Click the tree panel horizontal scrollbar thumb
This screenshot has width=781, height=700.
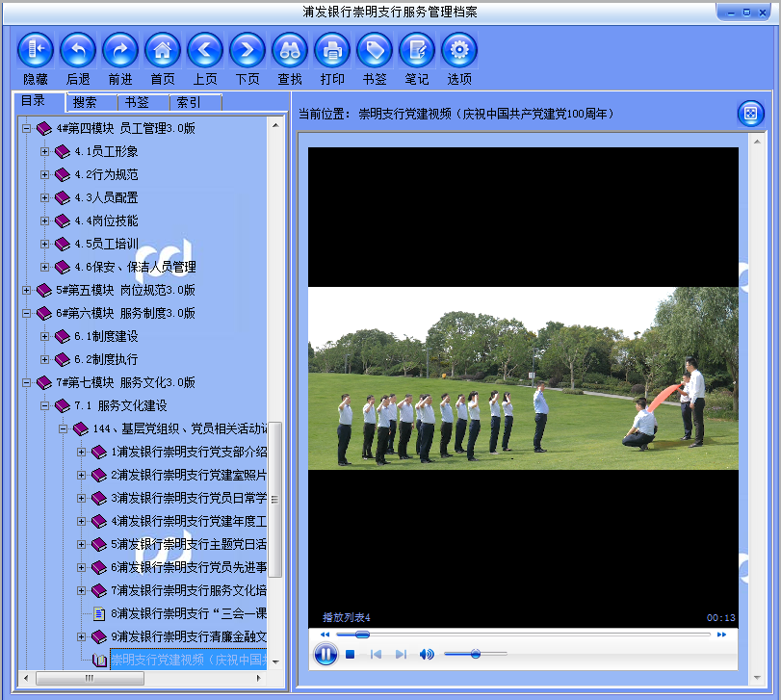(90, 678)
